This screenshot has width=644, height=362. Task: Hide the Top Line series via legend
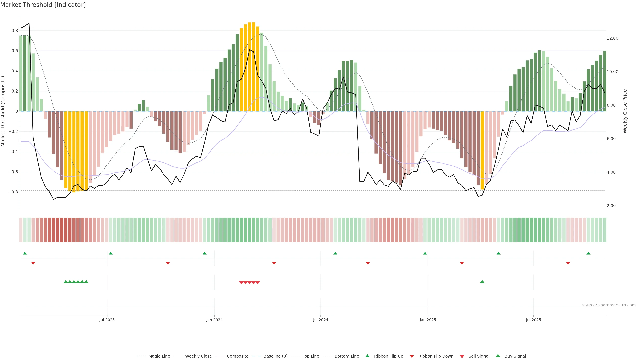pos(311,356)
